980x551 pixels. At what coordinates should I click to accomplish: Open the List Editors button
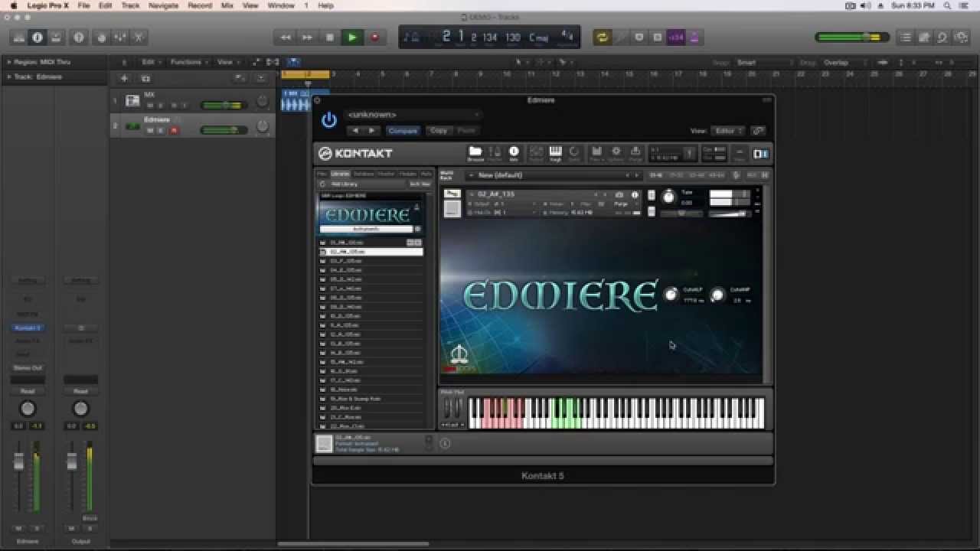(x=906, y=37)
